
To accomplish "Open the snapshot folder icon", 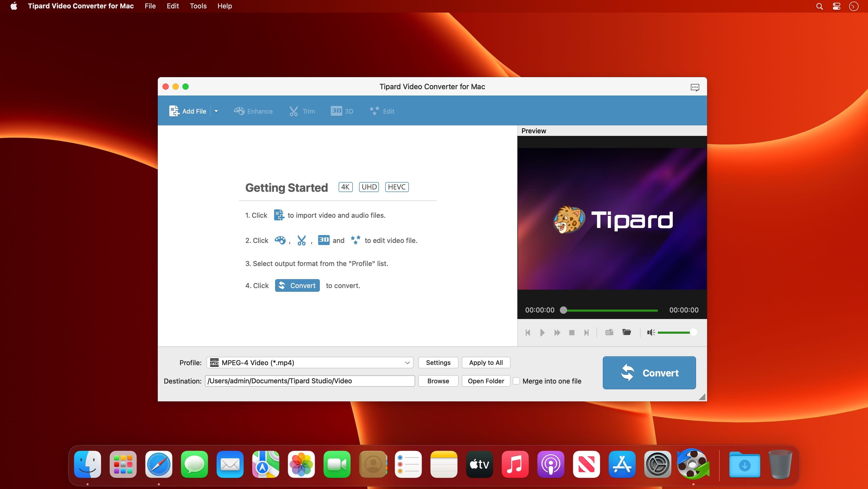I will [x=627, y=332].
